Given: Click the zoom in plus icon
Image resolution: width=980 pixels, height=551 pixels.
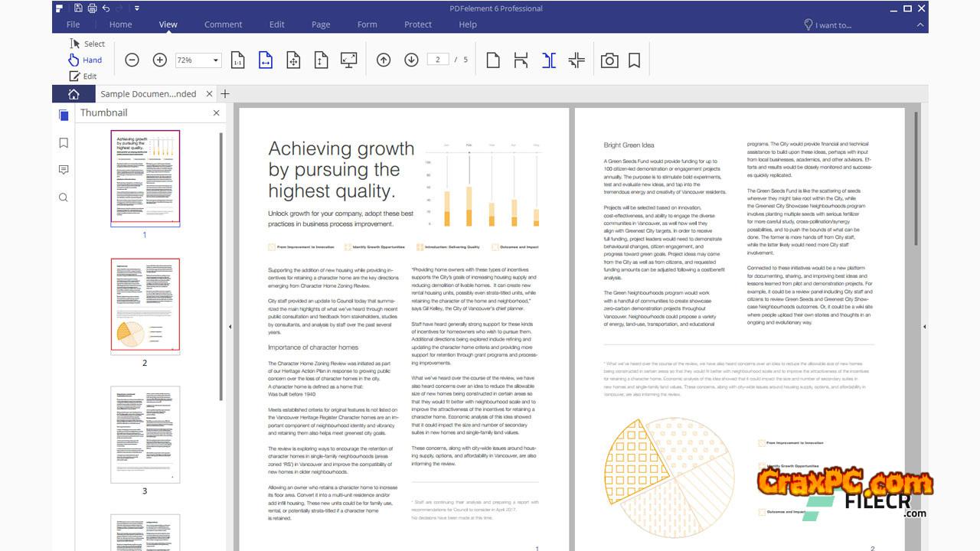Looking at the screenshot, I should pyautogui.click(x=159, y=60).
